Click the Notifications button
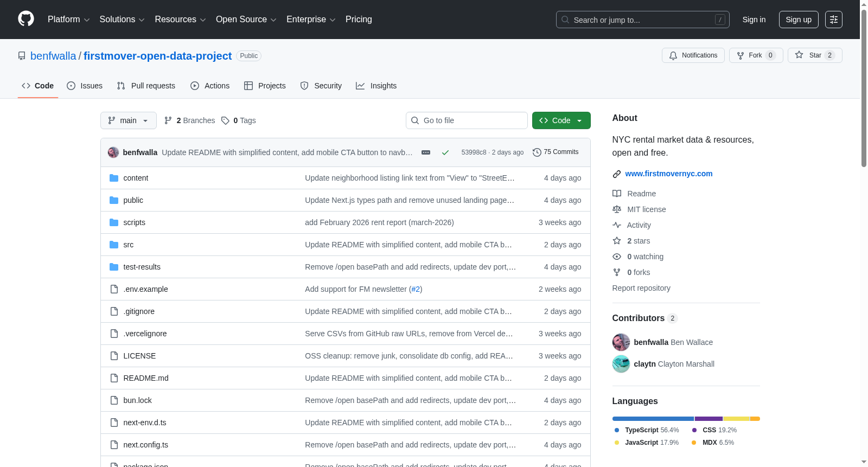The image size is (868, 467). tap(693, 55)
